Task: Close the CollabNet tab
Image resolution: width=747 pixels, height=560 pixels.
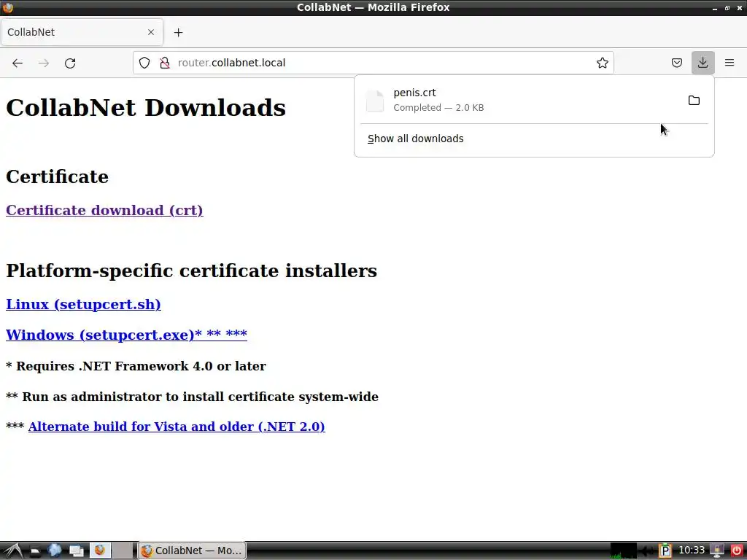Action: tap(151, 32)
